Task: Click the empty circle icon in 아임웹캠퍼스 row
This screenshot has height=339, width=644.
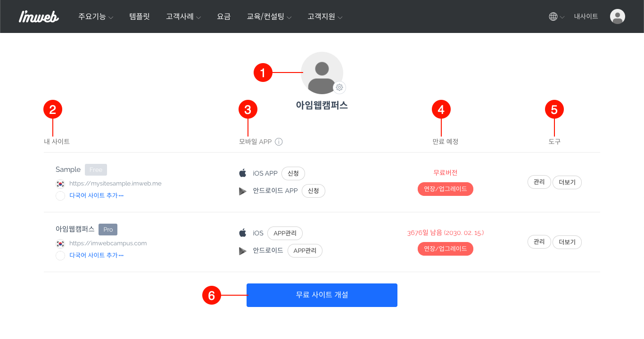Action: [x=60, y=256]
